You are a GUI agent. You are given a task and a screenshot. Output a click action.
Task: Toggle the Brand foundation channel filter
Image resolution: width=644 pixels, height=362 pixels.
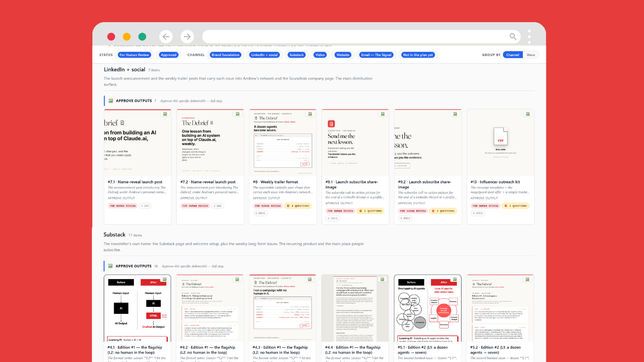tap(225, 55)
